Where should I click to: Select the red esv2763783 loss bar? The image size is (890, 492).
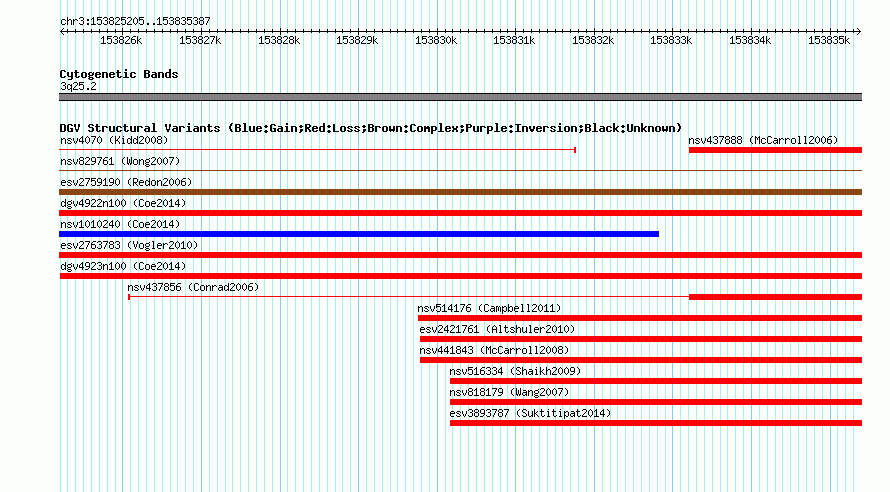[460, 255]
